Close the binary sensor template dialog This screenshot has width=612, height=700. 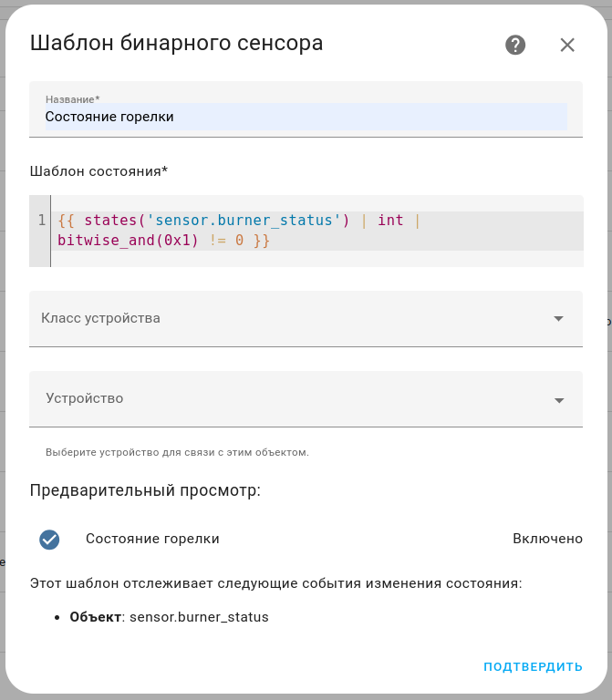pyautogui.click(x=567, y=45)
